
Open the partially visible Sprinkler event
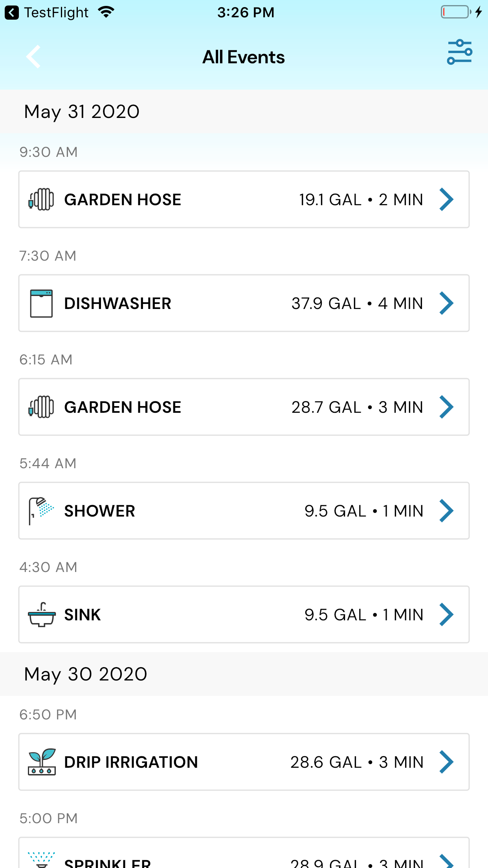coord(244,857)
